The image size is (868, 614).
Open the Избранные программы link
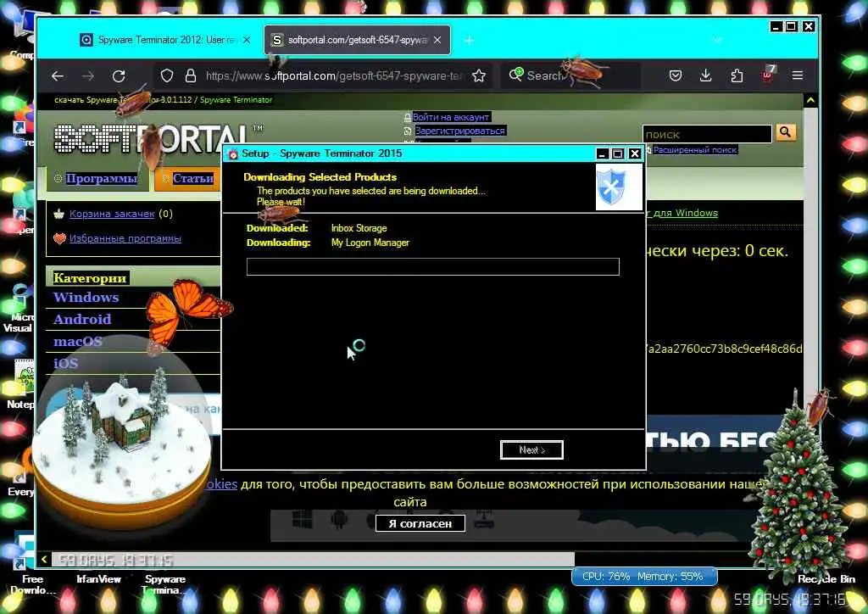[x=125, y=238]
